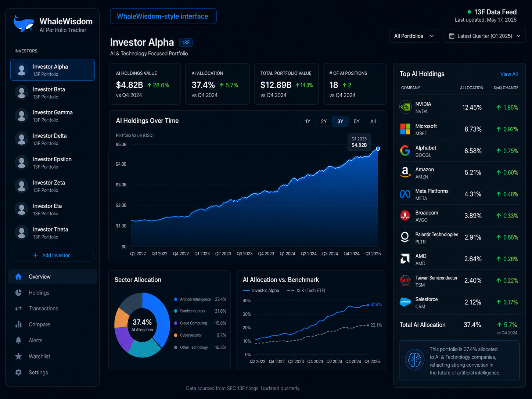Select Investor Delta portfolio
The width and height of the screenshot is (532, 399).
pos(53,139)
